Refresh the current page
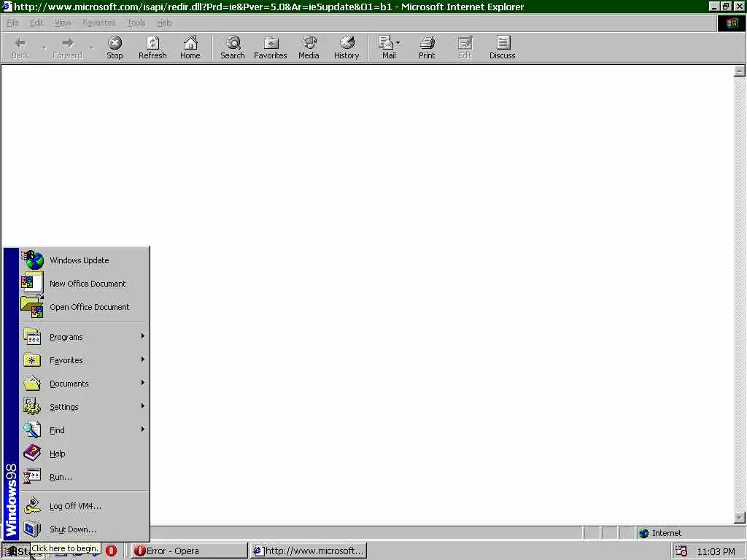The image size is (747, 560). point(152,47)
